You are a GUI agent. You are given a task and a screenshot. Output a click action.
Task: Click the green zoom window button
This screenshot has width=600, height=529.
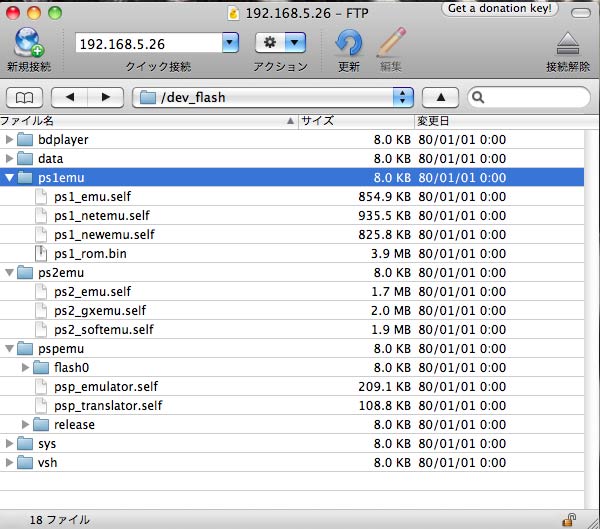(x=55, y=13)
